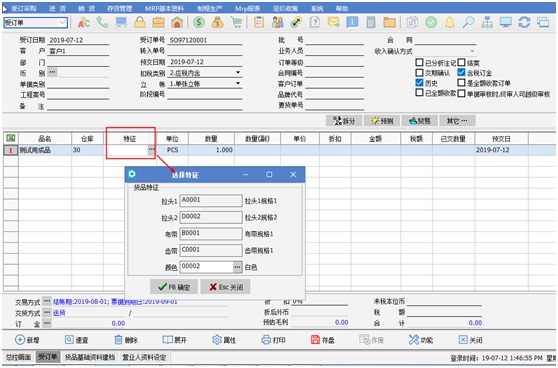Click the refresh arrows toolbar icon
558x368 pixels.
pyautogui.click(x=524, y=22)
